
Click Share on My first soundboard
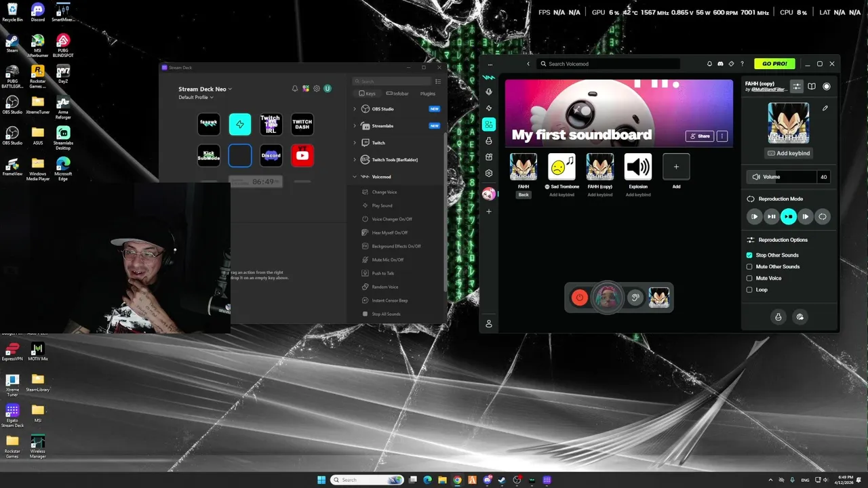pyautogui.click(x=700, y=136)
